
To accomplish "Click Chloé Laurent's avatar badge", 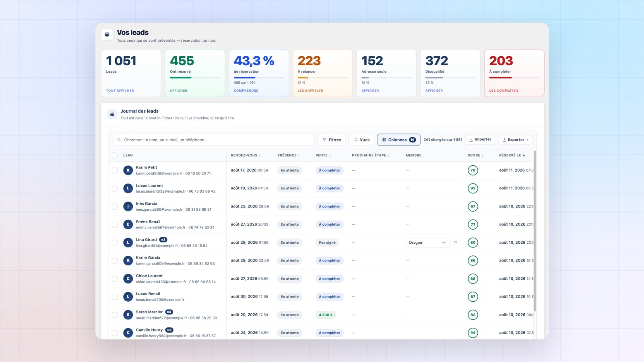I will [128, 279].
